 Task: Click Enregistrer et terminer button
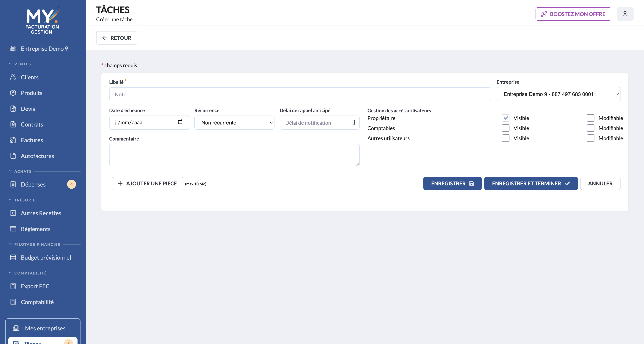click(x=531, y=184)
